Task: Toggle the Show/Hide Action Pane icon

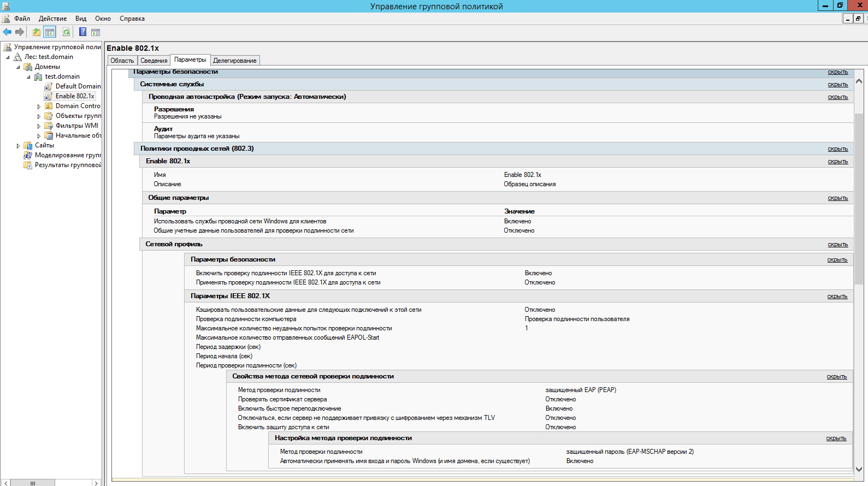Action: (x=96, y=32)
